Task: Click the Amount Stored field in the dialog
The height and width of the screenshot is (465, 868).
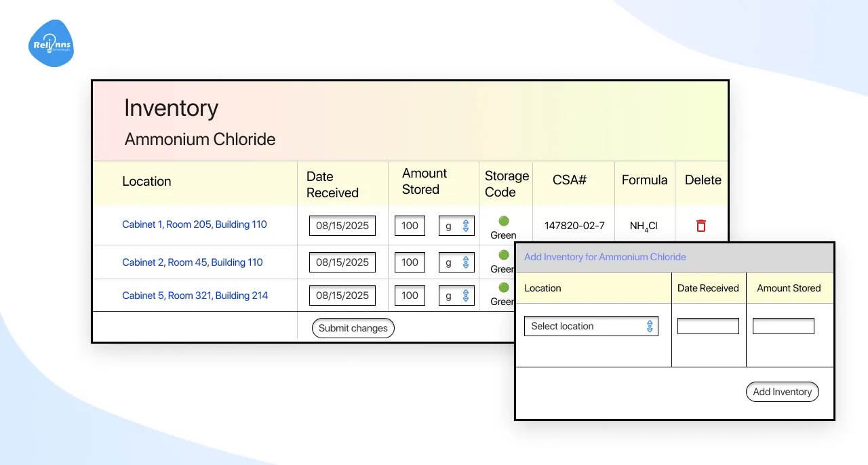Action: 783,325
